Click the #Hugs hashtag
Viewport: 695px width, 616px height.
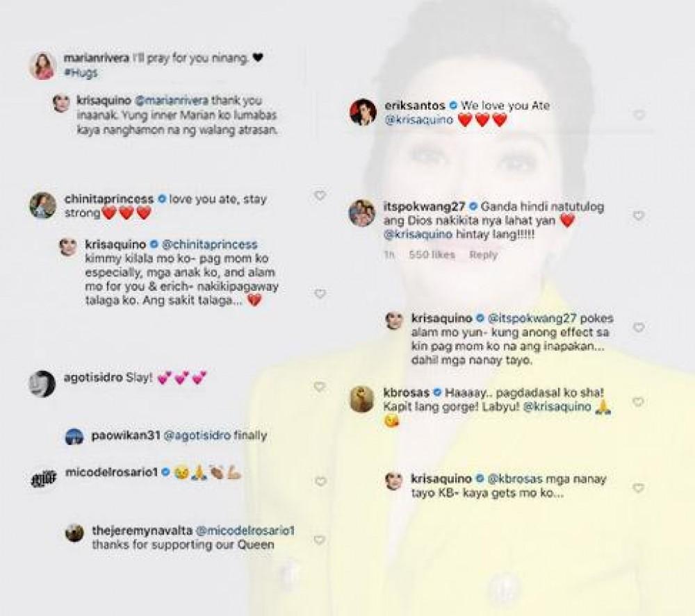point(81,73)
